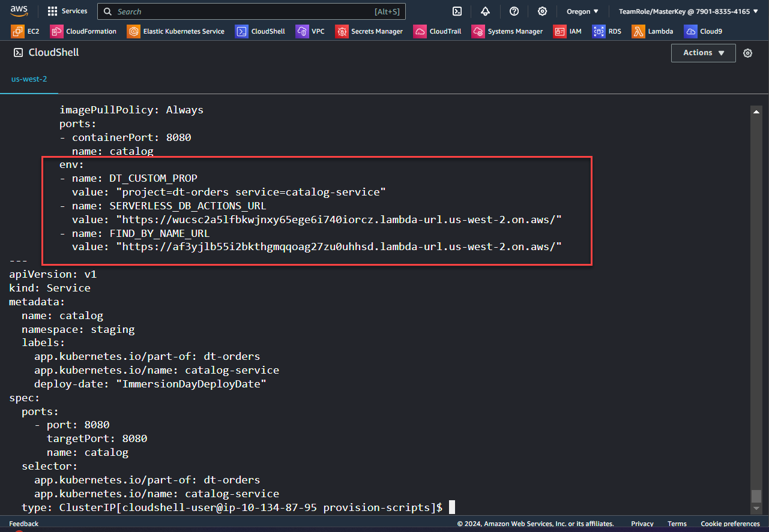769x532 pixels.
Task: Open the EC2 service shortcut
Action: [x=26, y=31]
